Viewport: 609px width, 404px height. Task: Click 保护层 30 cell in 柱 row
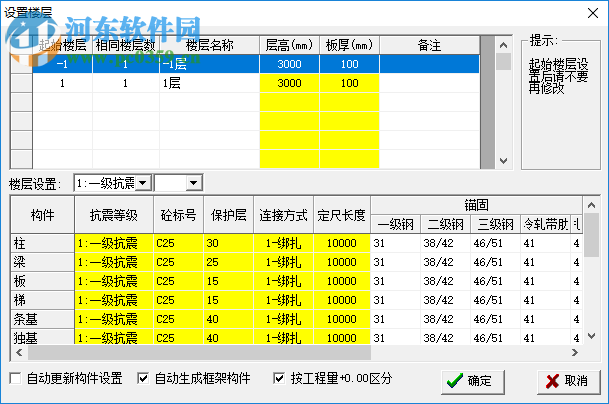coord(229,243)
